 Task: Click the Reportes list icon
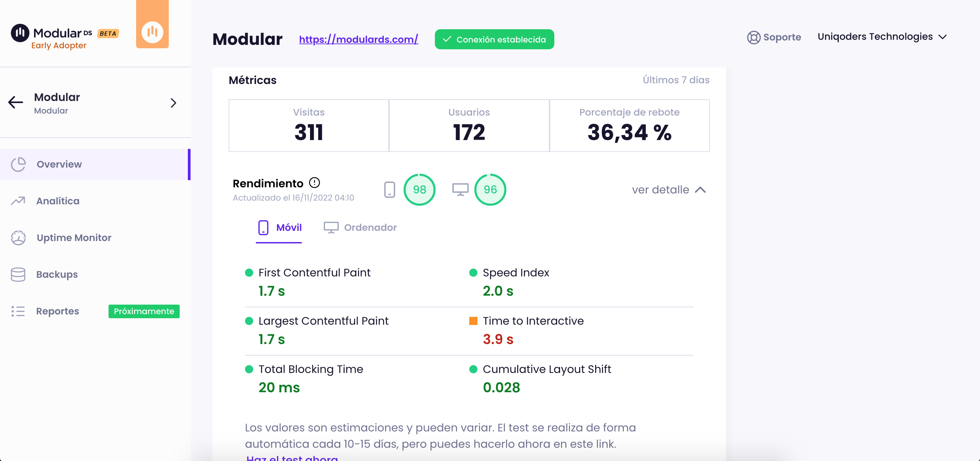point(18,311)
